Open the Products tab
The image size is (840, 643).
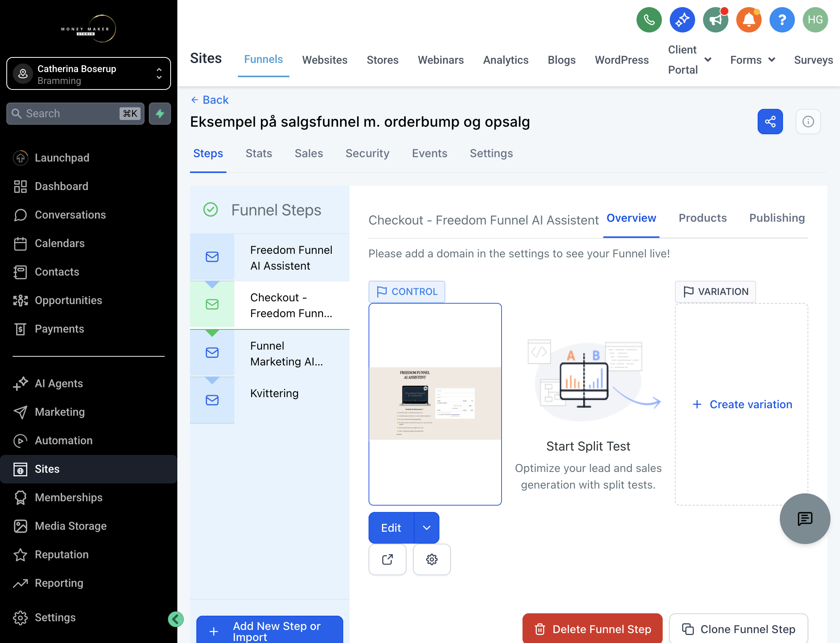coord(703,218)
